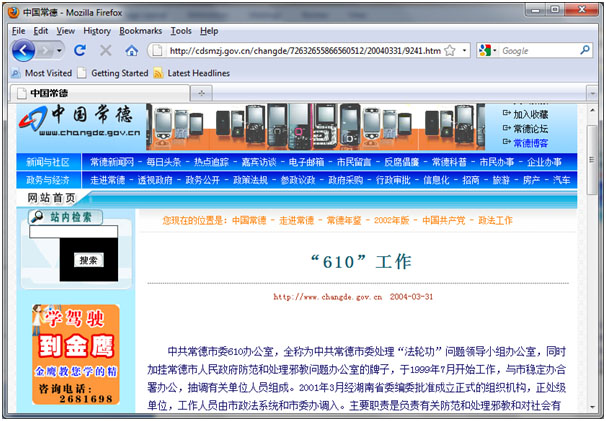Click the 搜索 search button
Image resolution: width=606 pixels, height=421 pixels.
[88, 260]
